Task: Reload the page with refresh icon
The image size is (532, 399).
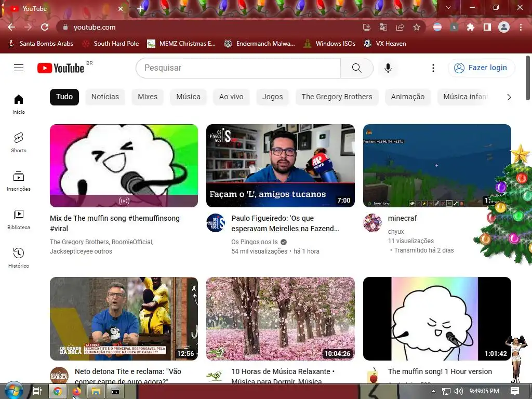Action: pos(45,27)
